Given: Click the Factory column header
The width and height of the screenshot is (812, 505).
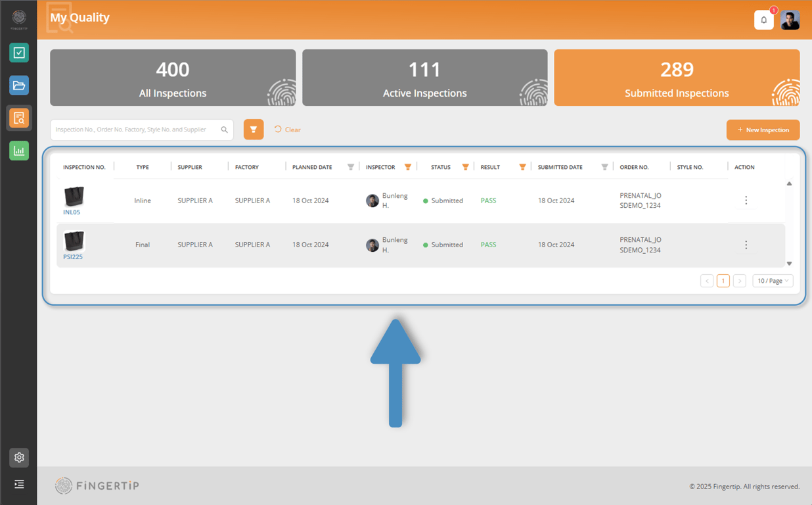Looking at the screenshot, I should click(x=247, y=167).
